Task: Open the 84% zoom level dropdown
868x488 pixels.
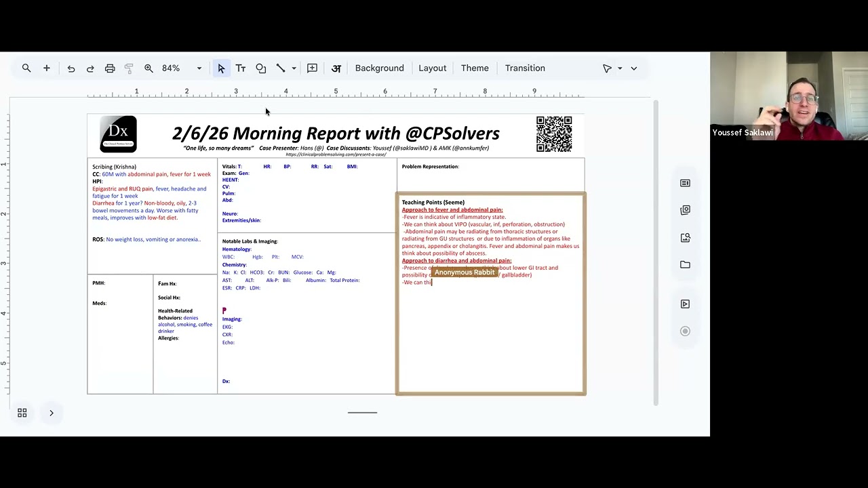Action: pos(182,68)
